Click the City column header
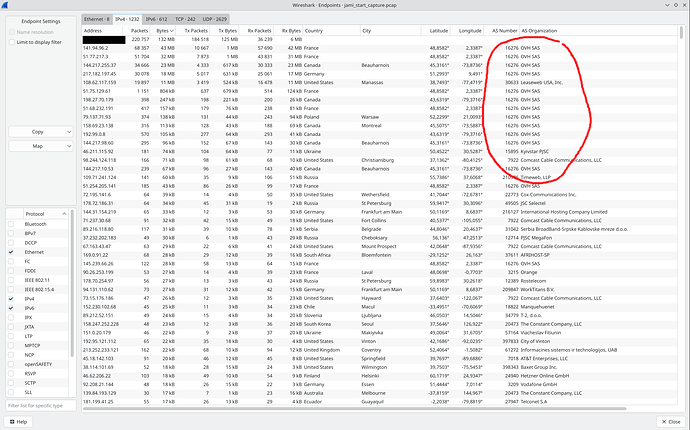Viewport: 690px width, 430px height. pos(390,31)
